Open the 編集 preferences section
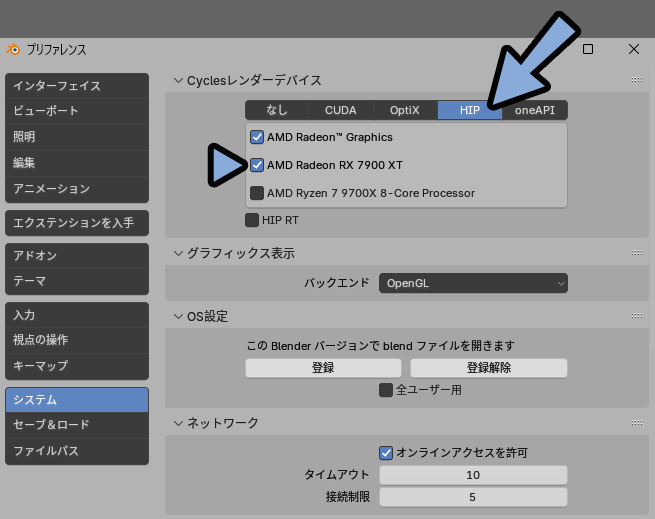The image size is (655, 519). pos(77,163)
